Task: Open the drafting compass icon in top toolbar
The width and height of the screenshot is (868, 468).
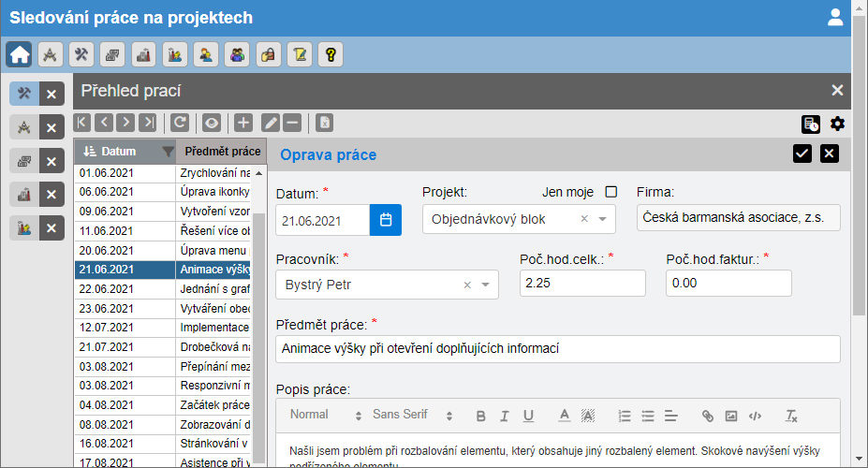Action: [50, 54]
